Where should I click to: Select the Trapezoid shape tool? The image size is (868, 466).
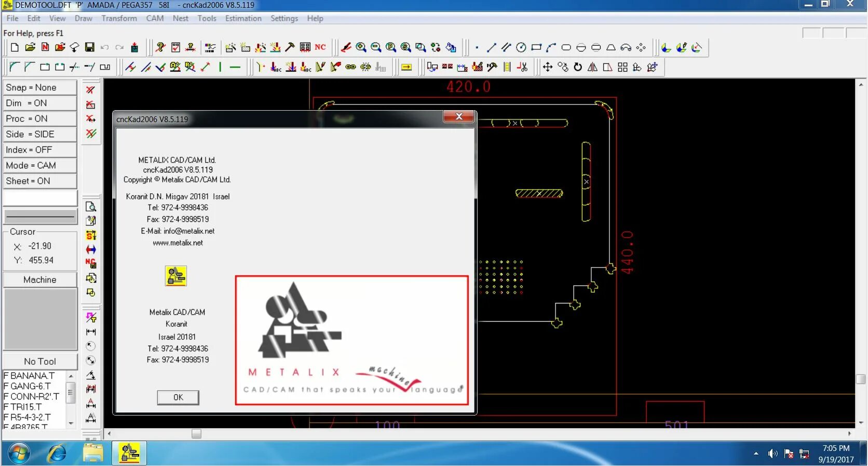tap(611, 47)
